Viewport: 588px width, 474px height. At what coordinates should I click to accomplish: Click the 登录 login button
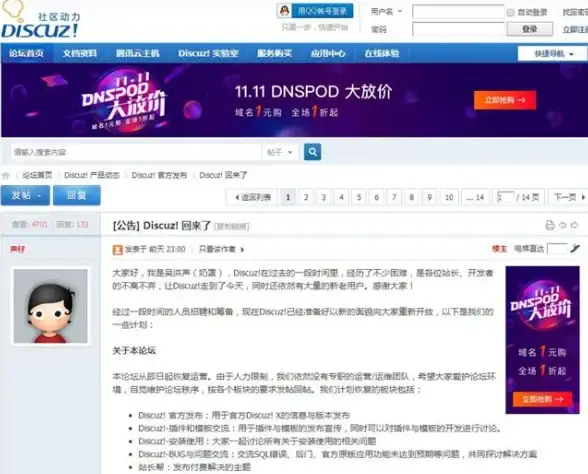[x=530, y=29]
